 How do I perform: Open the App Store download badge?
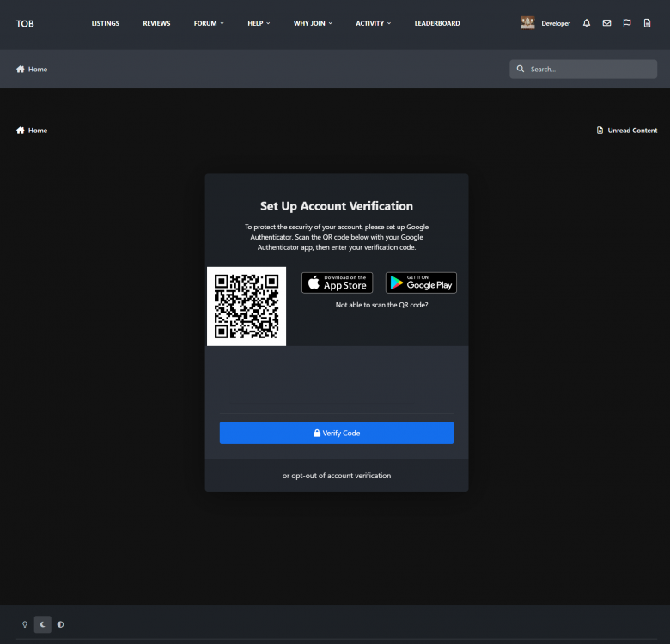(337, 283)
